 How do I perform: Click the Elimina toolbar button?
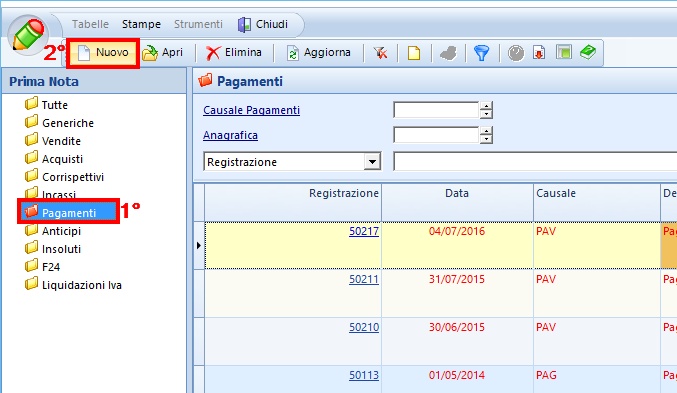pos(234,53)
